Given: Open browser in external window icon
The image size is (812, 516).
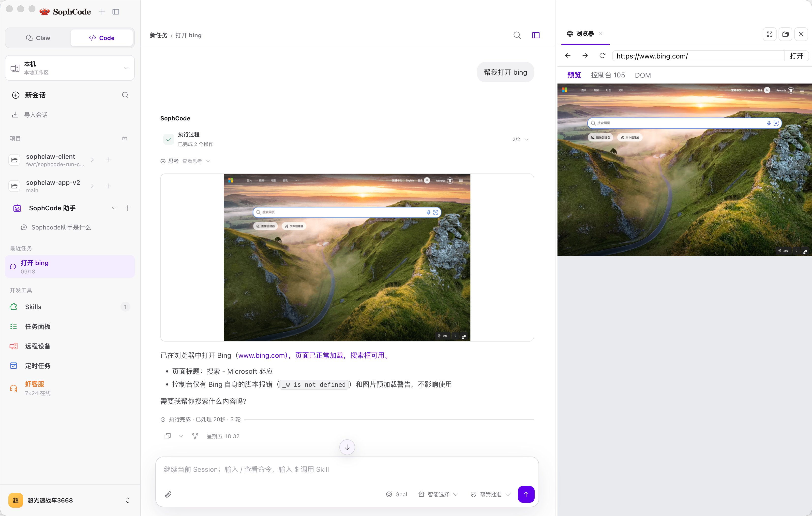Looking at the screenshot, I should [785, 34].
